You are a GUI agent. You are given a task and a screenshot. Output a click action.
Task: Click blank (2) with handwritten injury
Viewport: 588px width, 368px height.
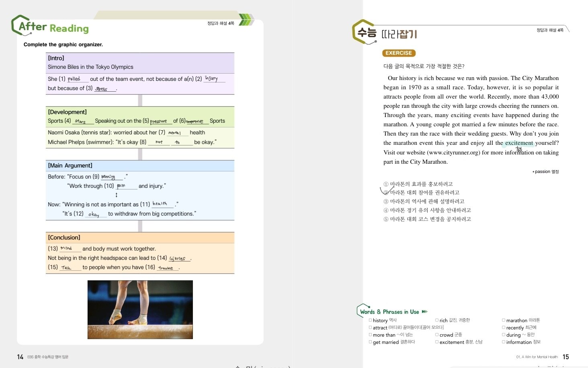point(214,79)
